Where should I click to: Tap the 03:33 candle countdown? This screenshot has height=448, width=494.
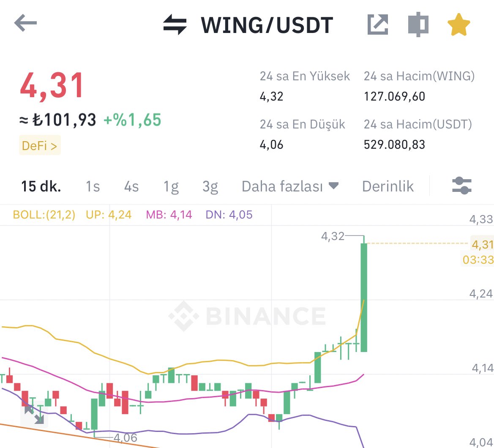478,260
